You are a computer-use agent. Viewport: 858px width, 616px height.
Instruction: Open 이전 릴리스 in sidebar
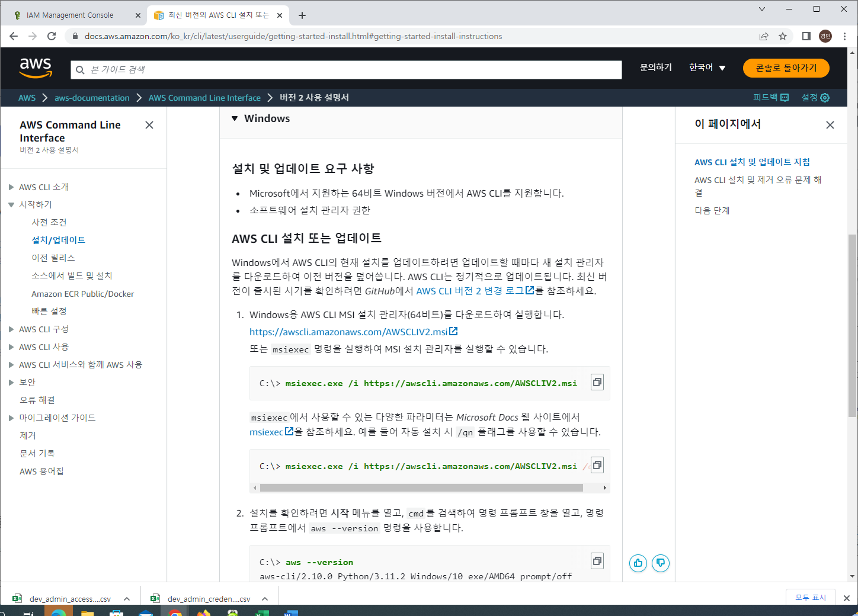53,258
